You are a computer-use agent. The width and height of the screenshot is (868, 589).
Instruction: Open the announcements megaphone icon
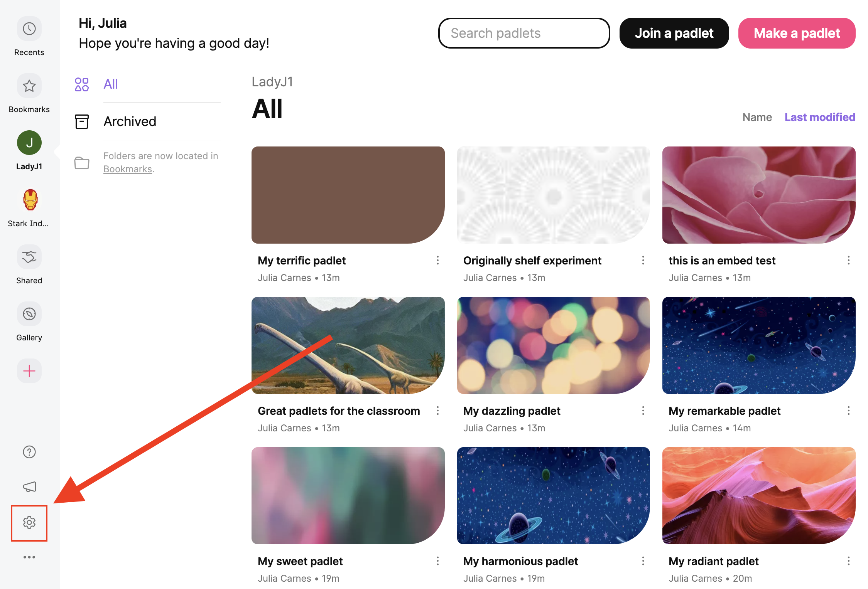point(29,487)
